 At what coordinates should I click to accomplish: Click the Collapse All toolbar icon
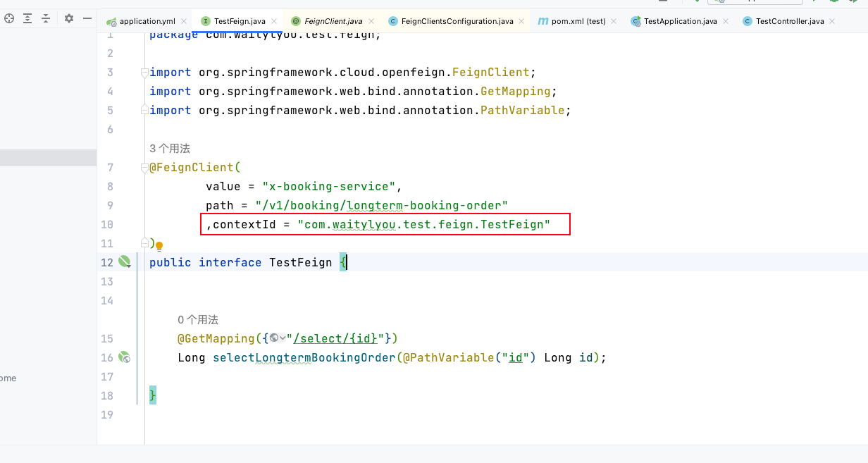[44, 18]
